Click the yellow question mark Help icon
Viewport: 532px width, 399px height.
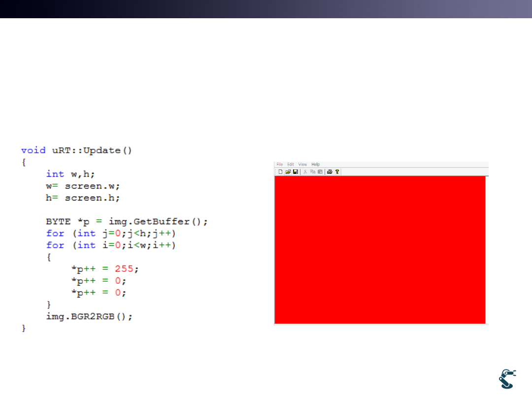[x=337, y=172]
